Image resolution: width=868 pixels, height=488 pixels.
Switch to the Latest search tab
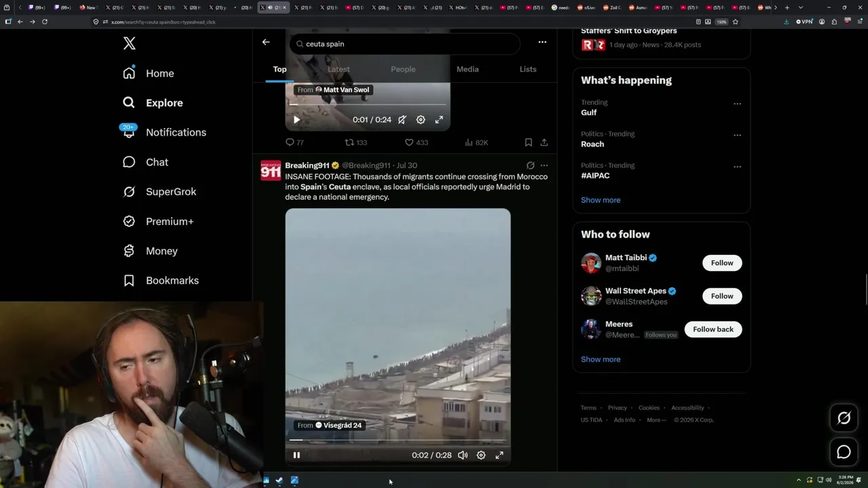click(x=338, y=69)
